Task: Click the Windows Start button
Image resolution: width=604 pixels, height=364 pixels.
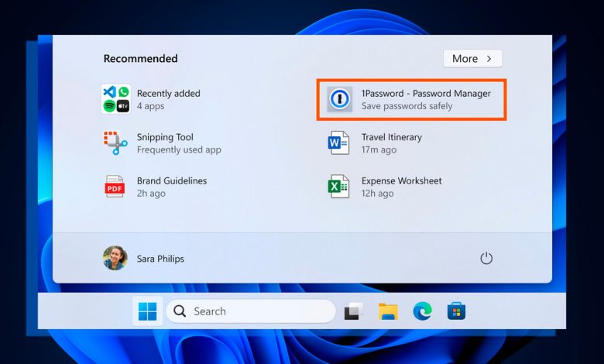Action: [148, 311]
